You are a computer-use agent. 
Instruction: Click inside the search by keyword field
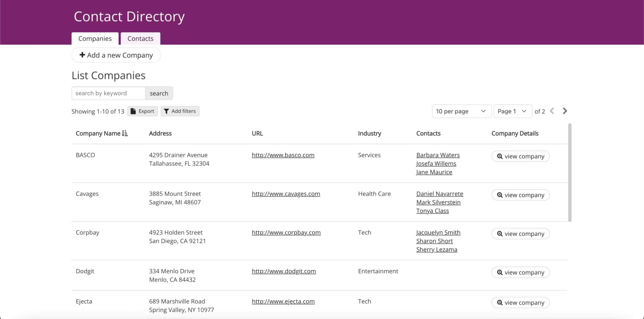point(108,93)
